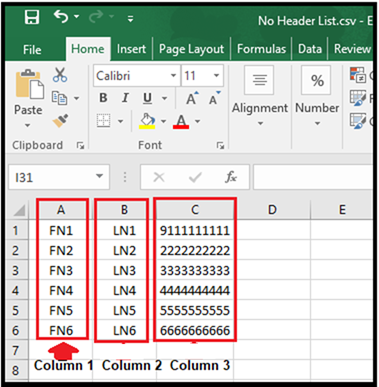
Task: Click the Select All corner triangle
Action: 19,210
